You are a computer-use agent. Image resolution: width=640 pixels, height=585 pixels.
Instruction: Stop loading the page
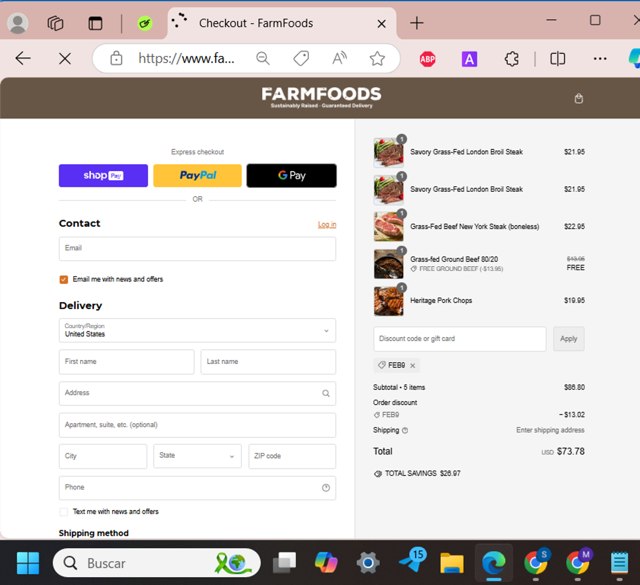pos(65,59)
